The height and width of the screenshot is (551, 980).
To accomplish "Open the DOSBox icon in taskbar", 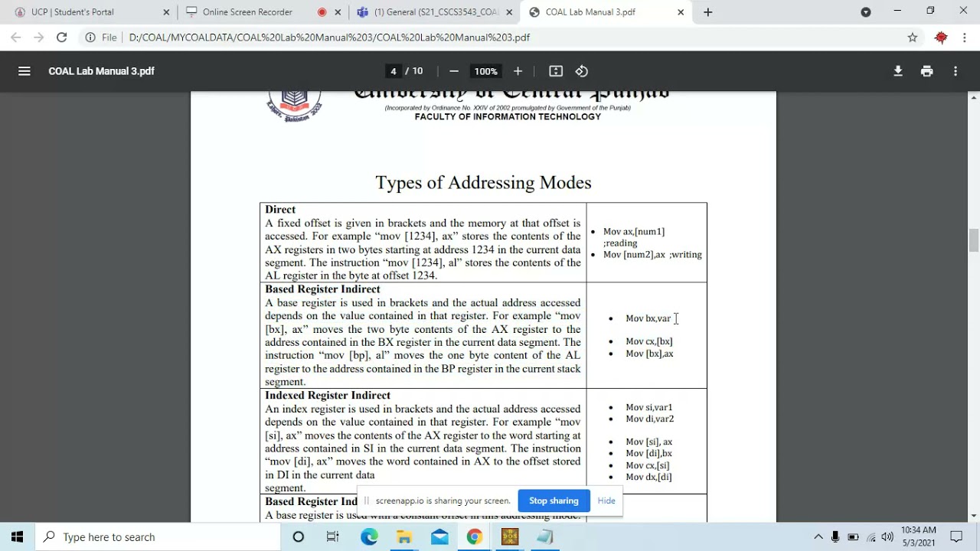I will (510, 537).
